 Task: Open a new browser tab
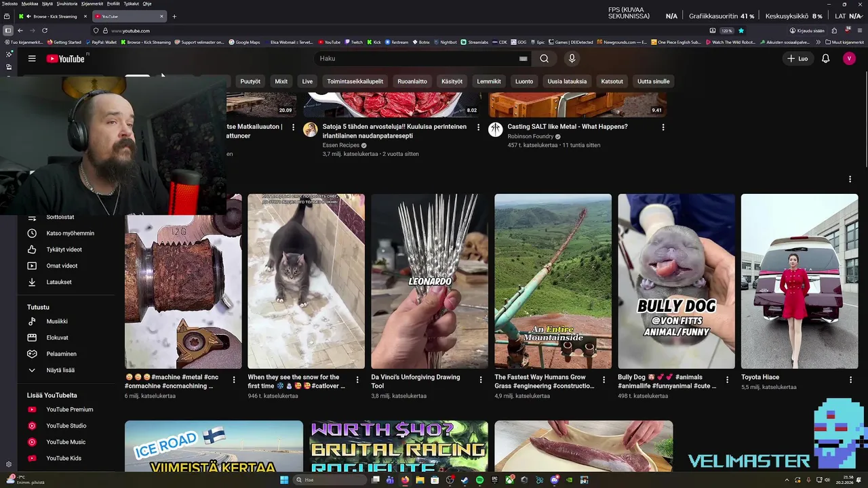pyautogui.click(x=174, y=16)
